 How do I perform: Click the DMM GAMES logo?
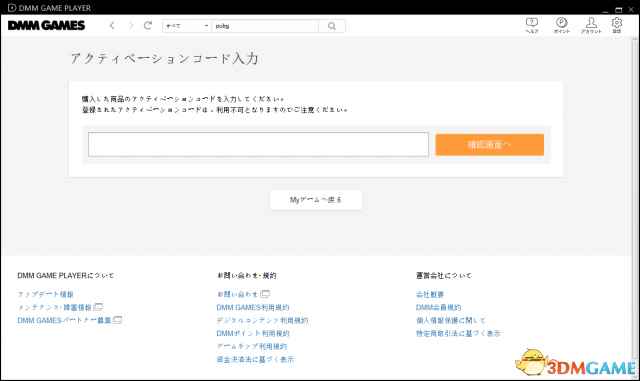(47, 25)
